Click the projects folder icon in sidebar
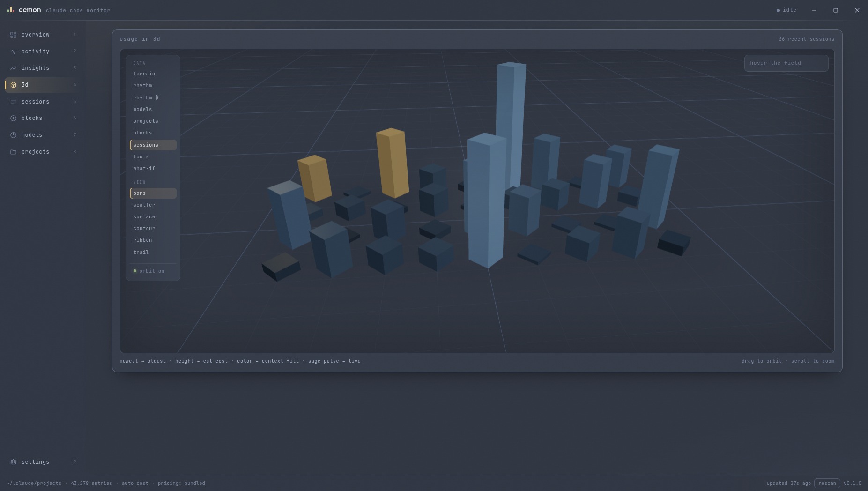The width and height of the screenshot is (868, 491). 13,152
